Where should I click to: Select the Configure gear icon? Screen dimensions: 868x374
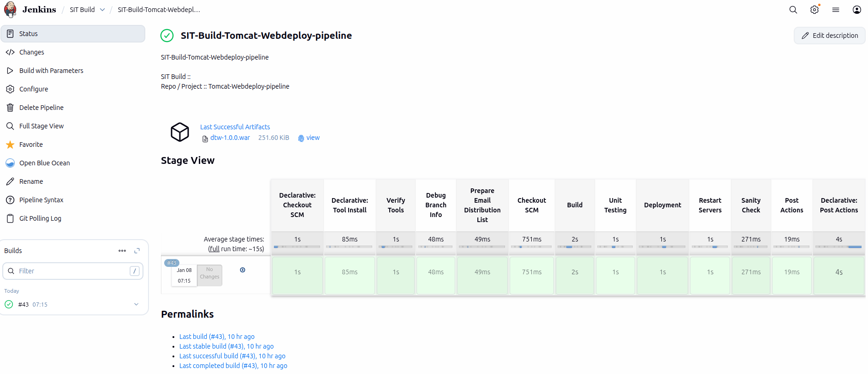click(10, 89)
